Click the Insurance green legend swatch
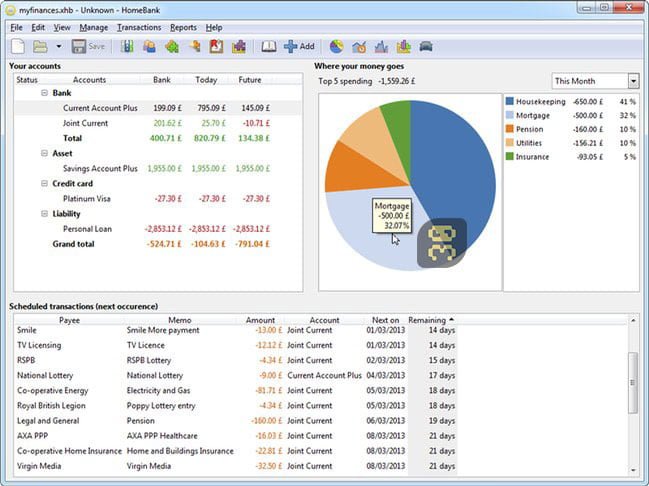Screen dimensions: 649x486 click(510, 156)
